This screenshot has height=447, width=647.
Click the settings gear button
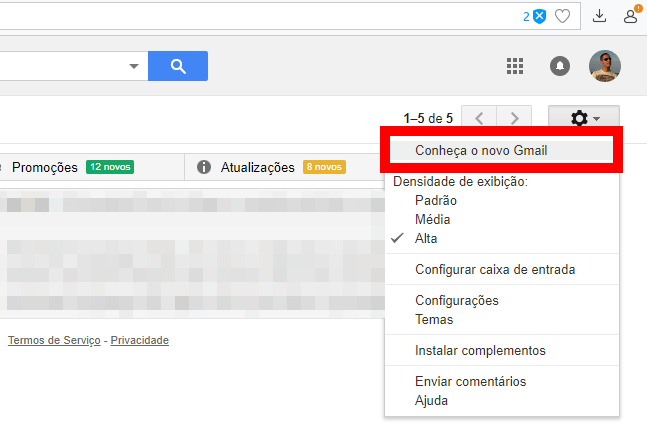pos(584,119)
